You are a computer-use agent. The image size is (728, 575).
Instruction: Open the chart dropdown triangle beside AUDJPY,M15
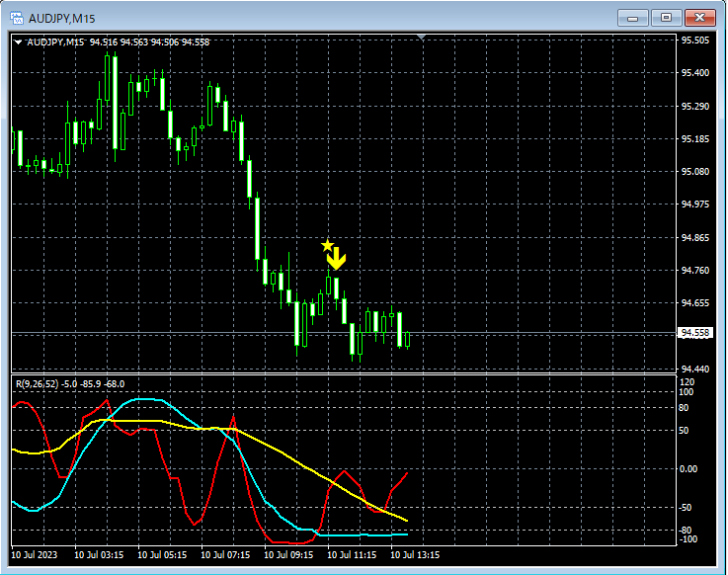coord(18,41)
